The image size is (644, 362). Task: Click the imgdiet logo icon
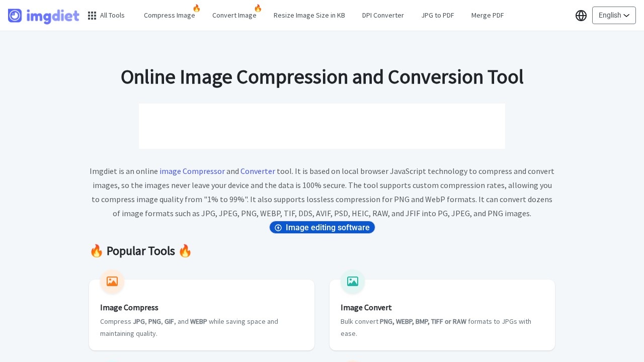pyautogui.click(x=15, y=16)
